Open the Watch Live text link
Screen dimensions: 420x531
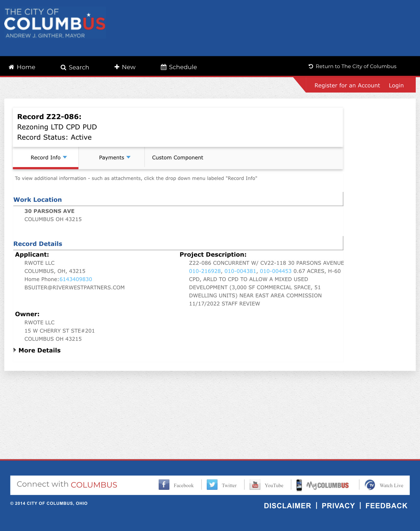(x=391, y=486)
